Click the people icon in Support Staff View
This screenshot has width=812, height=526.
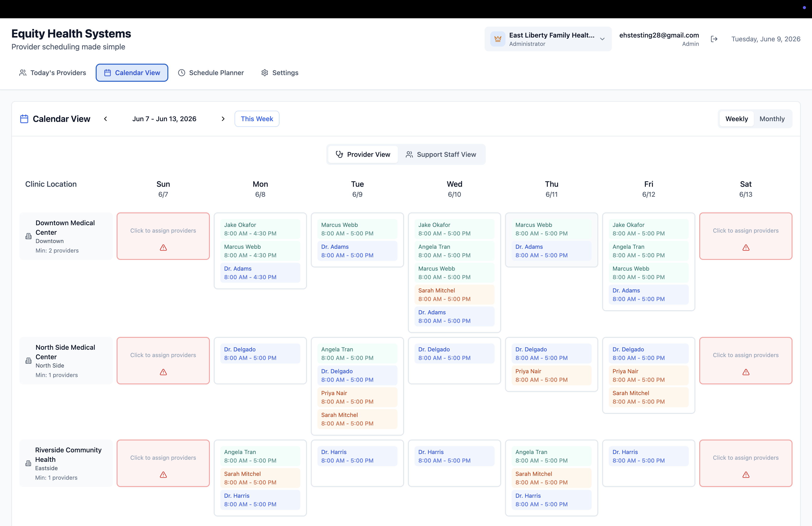409,154
